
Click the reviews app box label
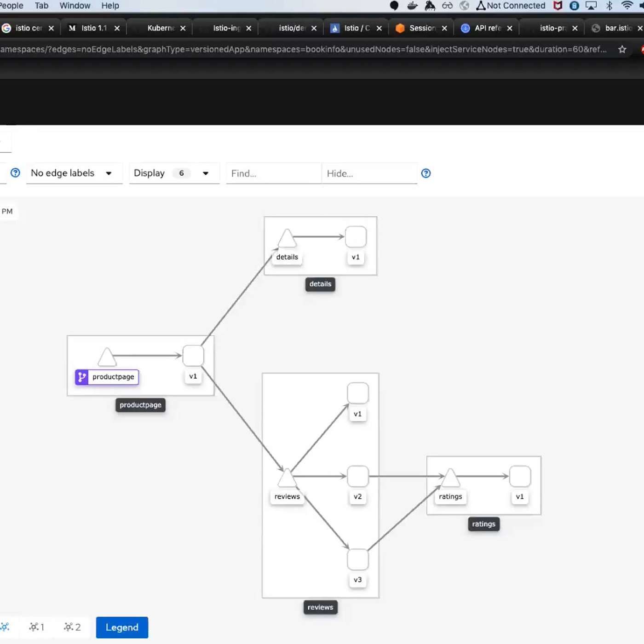(x=320, y=607)
